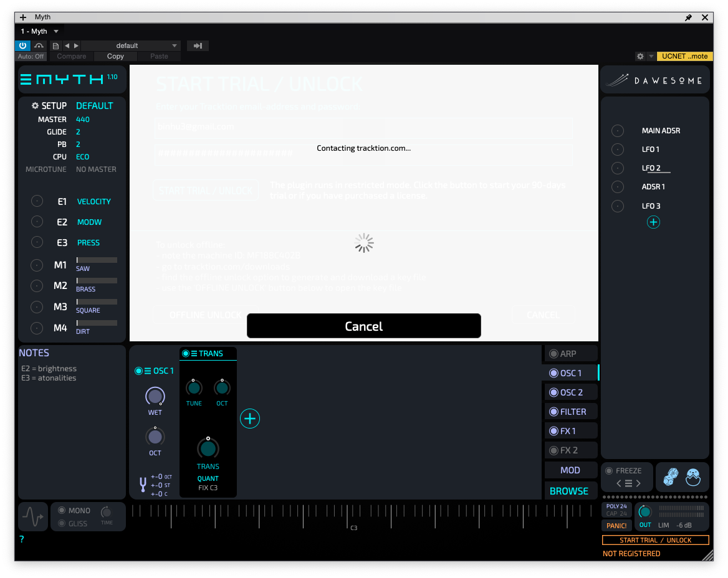Change E3 source PRESS

click(89, 243)
